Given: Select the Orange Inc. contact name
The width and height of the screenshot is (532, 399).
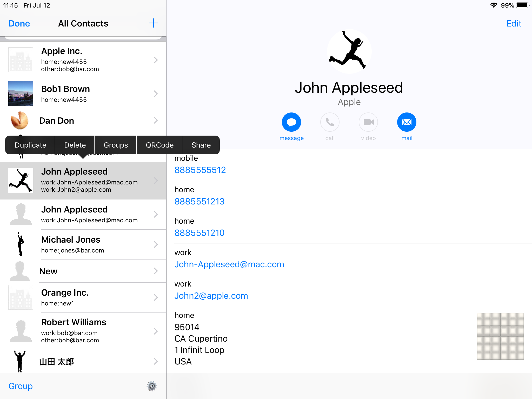Looking at the screenshot, I should coord(65,292).
